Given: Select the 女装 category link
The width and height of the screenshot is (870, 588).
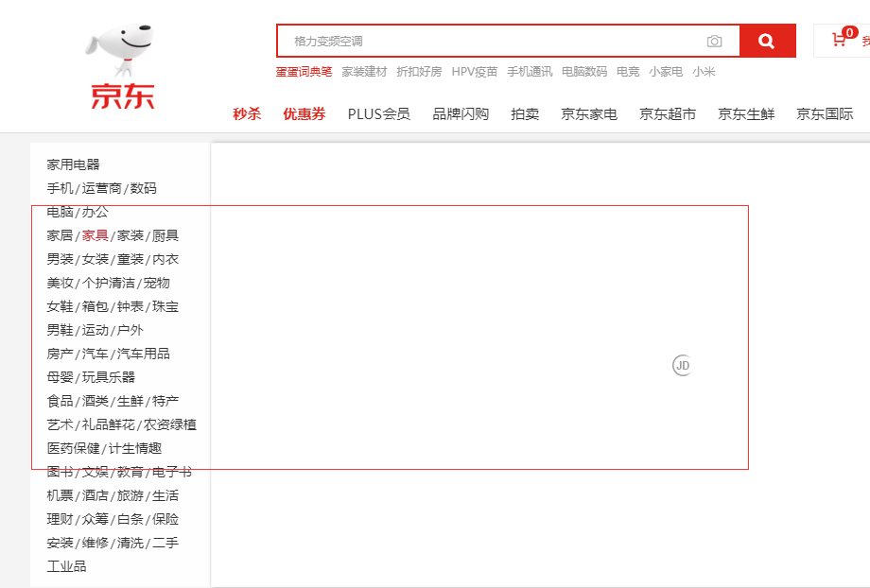Looking at the screenshot, I should click(x=95, y=259).
